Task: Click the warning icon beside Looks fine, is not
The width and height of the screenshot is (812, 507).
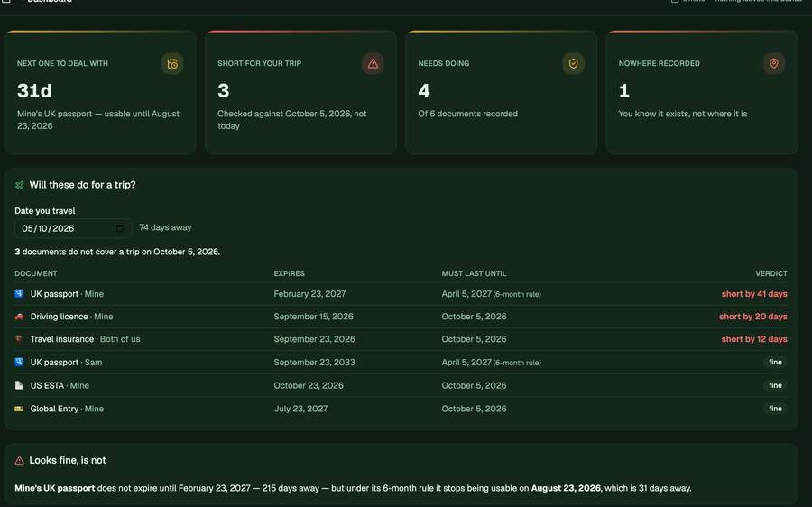Action: point(20,460)
